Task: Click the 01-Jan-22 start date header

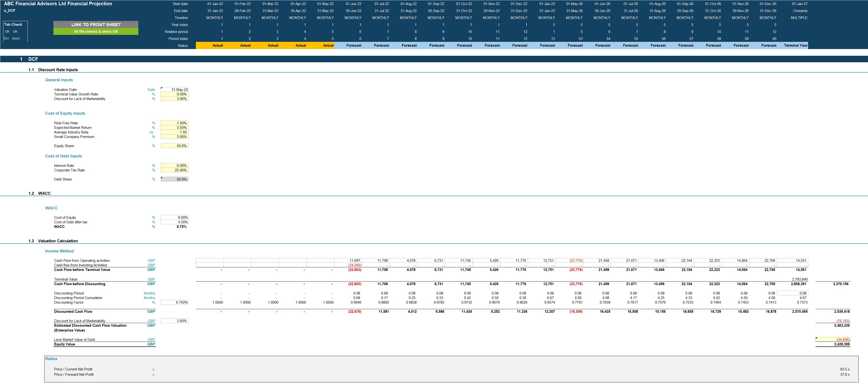Action: point(215,4)
